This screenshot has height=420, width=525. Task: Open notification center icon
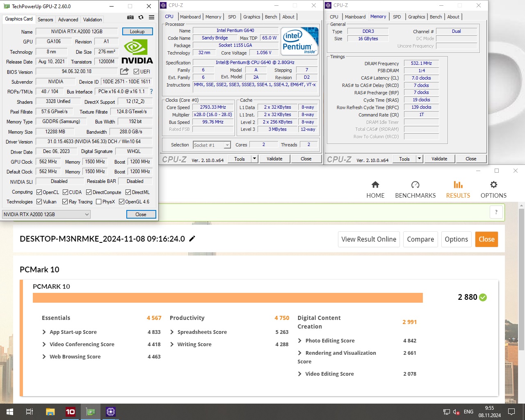[x=511, y=412]
